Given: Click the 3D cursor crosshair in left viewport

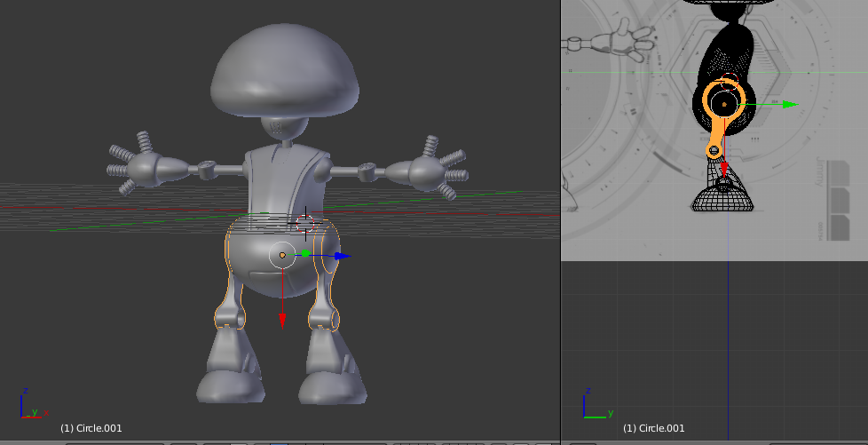Looking at the screenshot, I should coord(305,223).
